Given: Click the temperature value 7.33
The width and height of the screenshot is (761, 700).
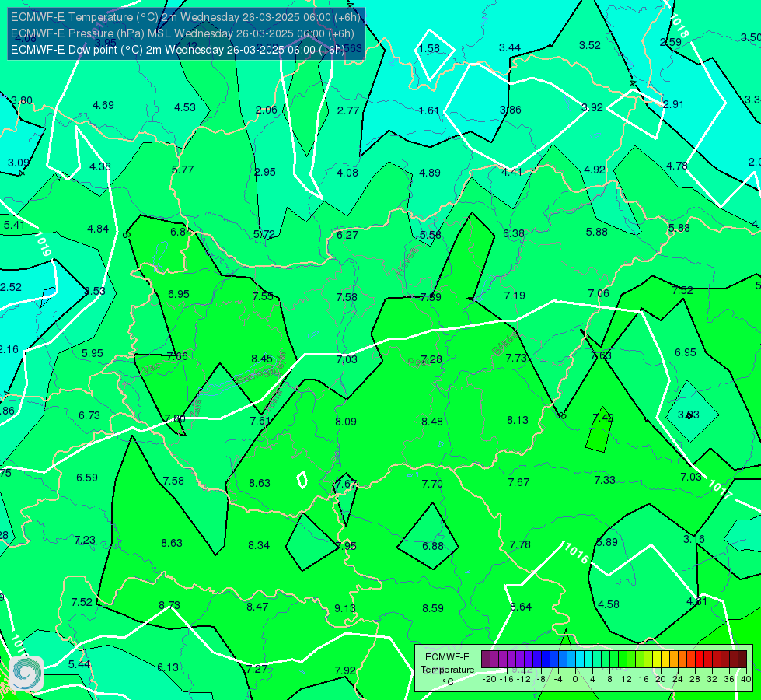Looking at the screenshot, I should click(x=605, y=480).
